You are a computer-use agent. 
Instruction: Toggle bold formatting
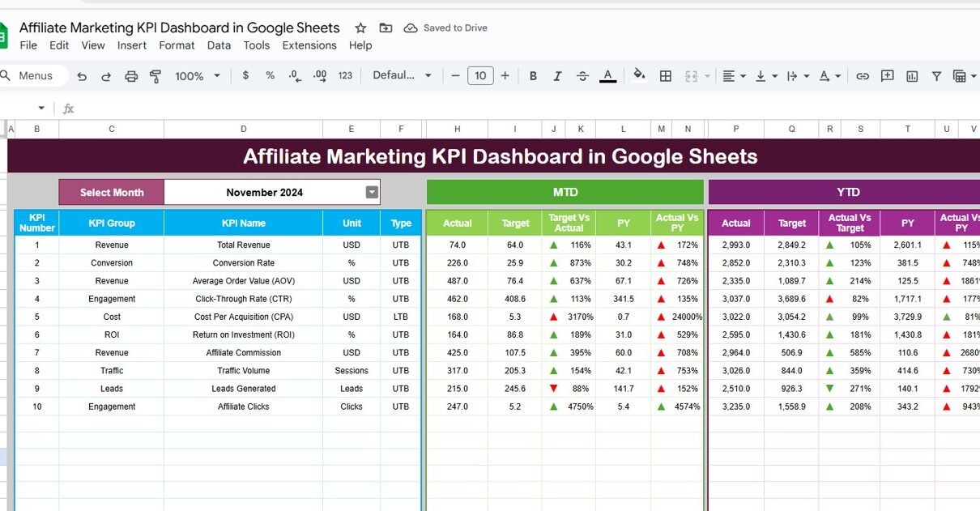533,75
